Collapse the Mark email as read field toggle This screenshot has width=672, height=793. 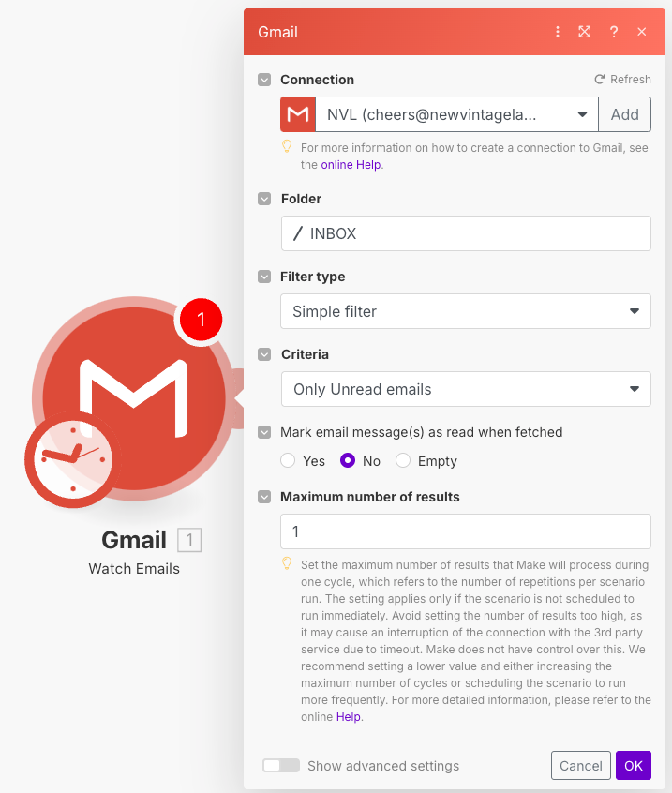[264, 432]
